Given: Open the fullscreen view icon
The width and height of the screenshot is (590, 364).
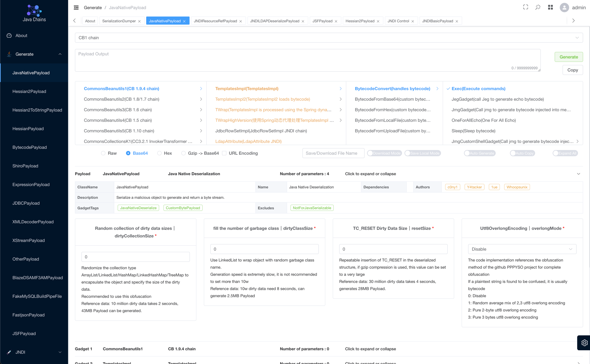Looking at the screenshot, I should 525,7.
